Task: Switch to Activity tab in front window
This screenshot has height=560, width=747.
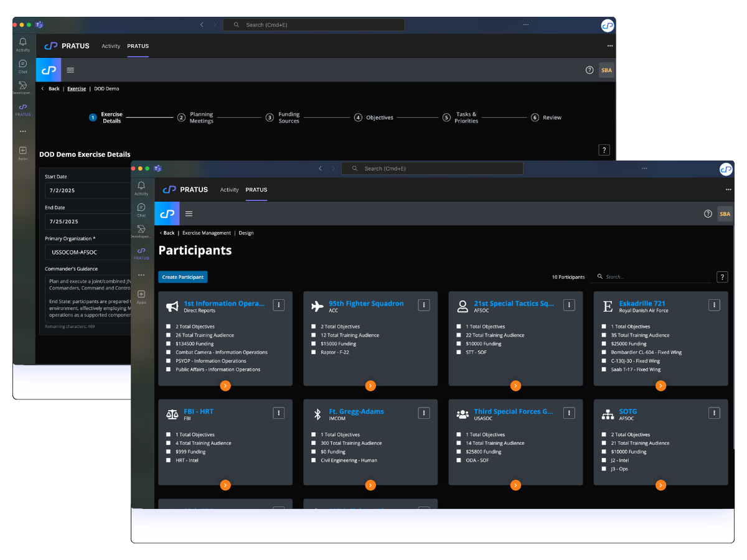Action: coord(229,190)
